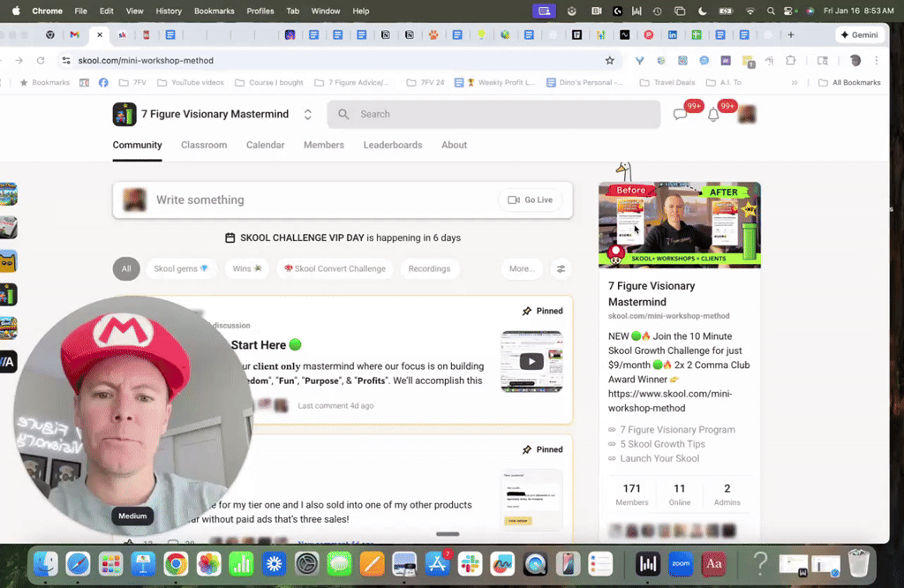The image size is (904, 588).
Task: Select the Skool Convert Challenge filter
Action: 335,268
